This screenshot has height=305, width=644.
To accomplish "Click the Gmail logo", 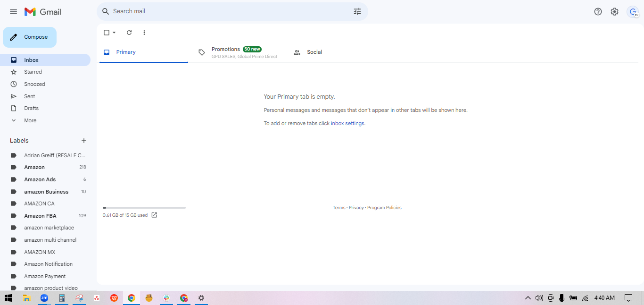I will coord(43,12).
